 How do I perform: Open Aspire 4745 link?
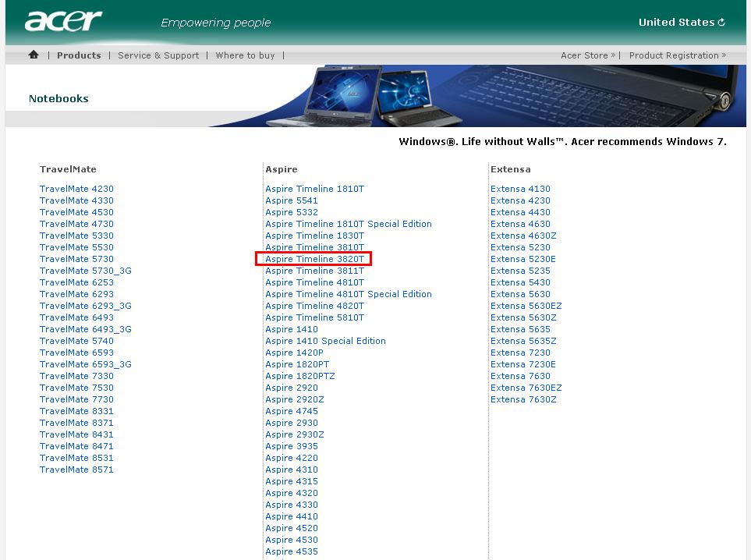tap(292, 411)
